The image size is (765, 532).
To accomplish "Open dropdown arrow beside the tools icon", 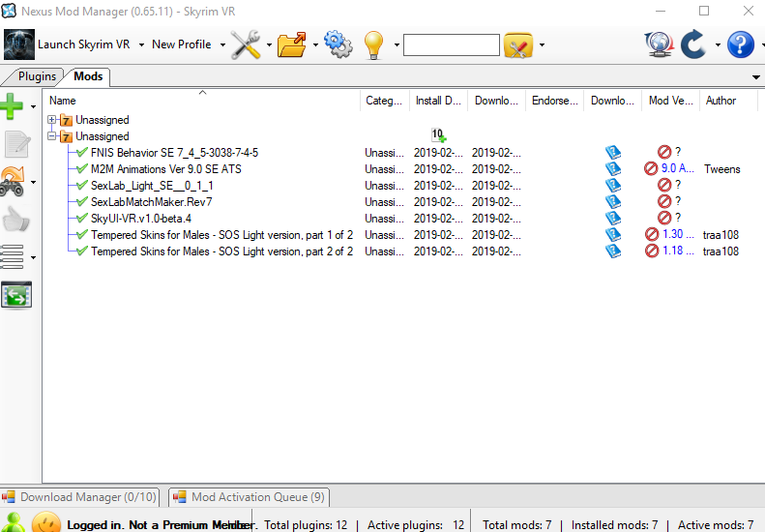I will [269, 44].
